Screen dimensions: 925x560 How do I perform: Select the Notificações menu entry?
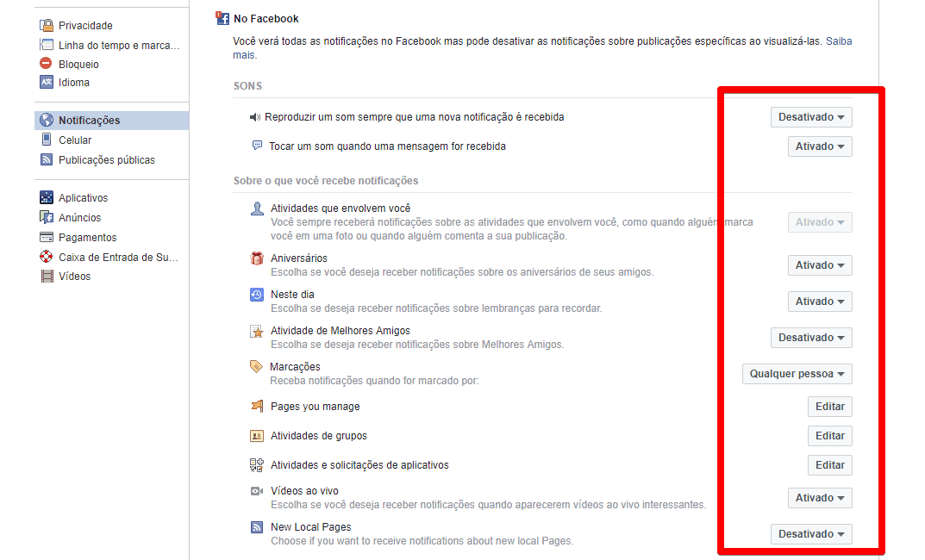pyautogui.click(x=111, y=121)
